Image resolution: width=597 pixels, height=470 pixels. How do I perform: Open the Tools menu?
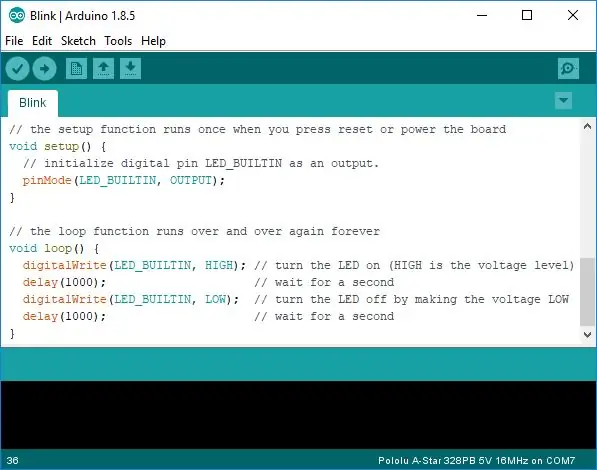[x=118, y=41]
